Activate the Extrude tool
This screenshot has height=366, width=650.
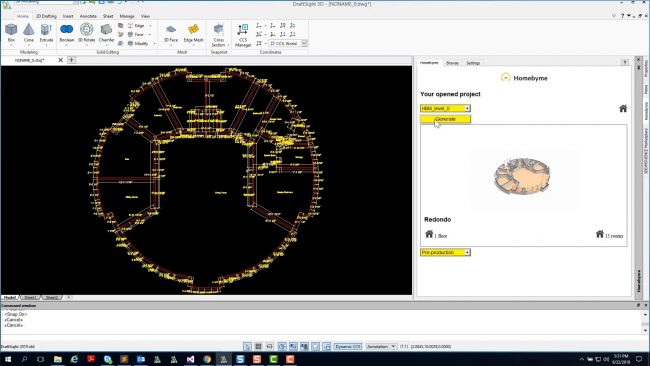[x=46, y=33]
